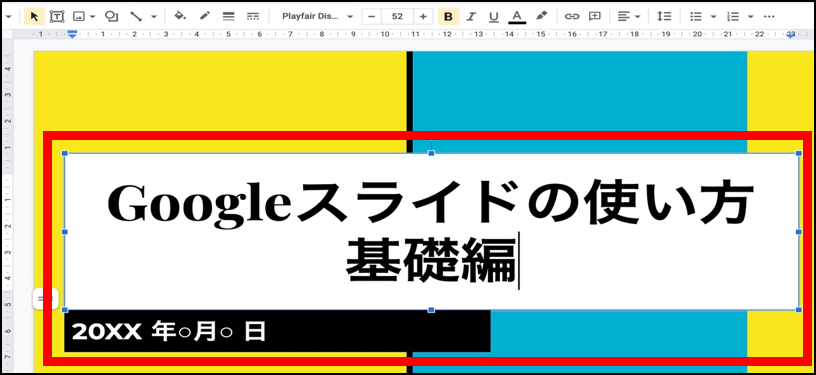This screenshot has height=375, width=816.
Task: Expand the Bulleted list options arrow
Action: 713,17
